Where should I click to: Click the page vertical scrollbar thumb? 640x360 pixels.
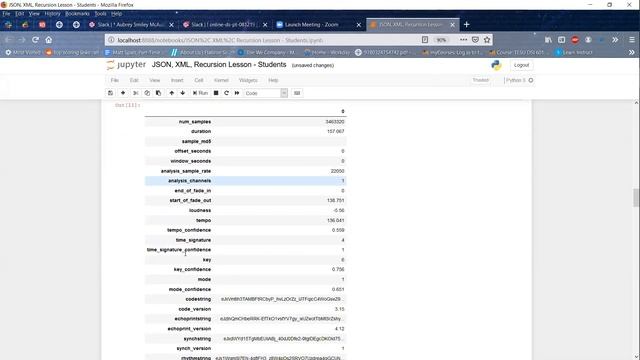click(636, 198)
